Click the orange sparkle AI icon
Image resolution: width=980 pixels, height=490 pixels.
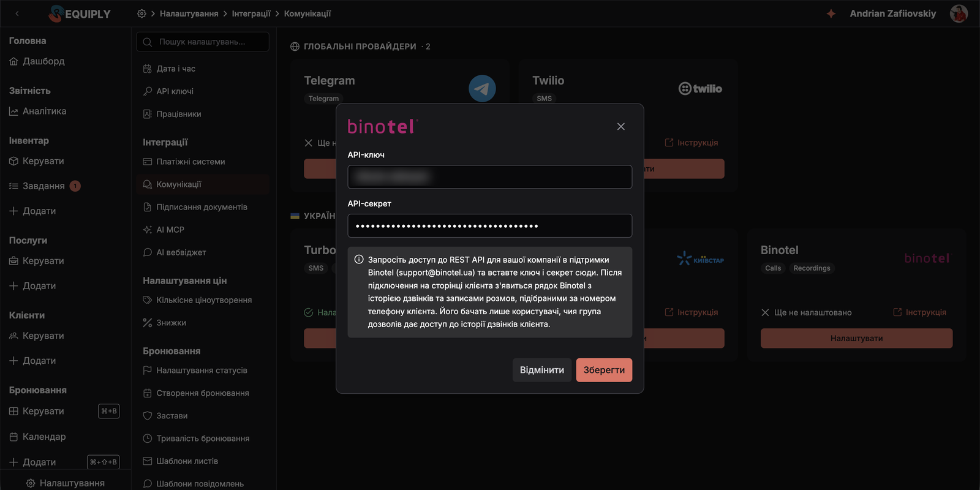coord(831,13)
